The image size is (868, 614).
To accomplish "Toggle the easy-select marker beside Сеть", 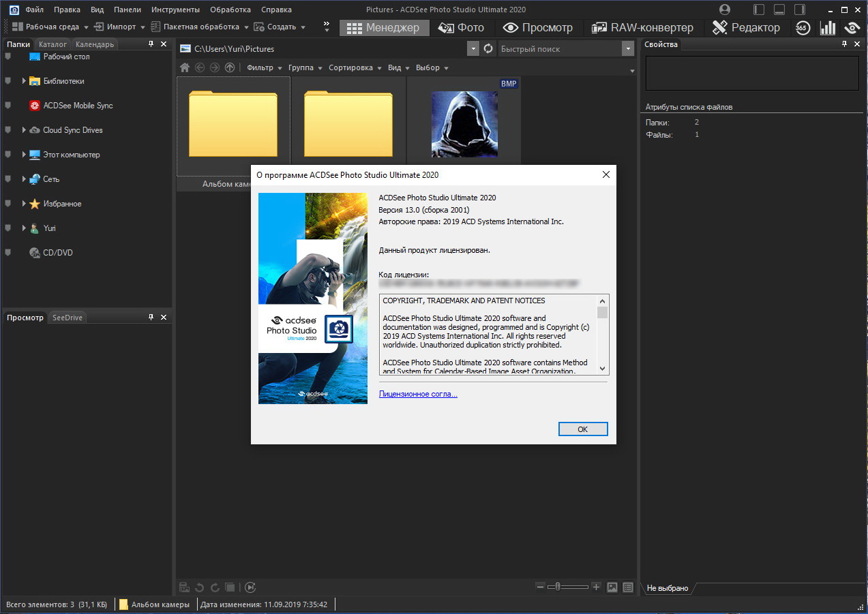I will click(x=8, y=179).
